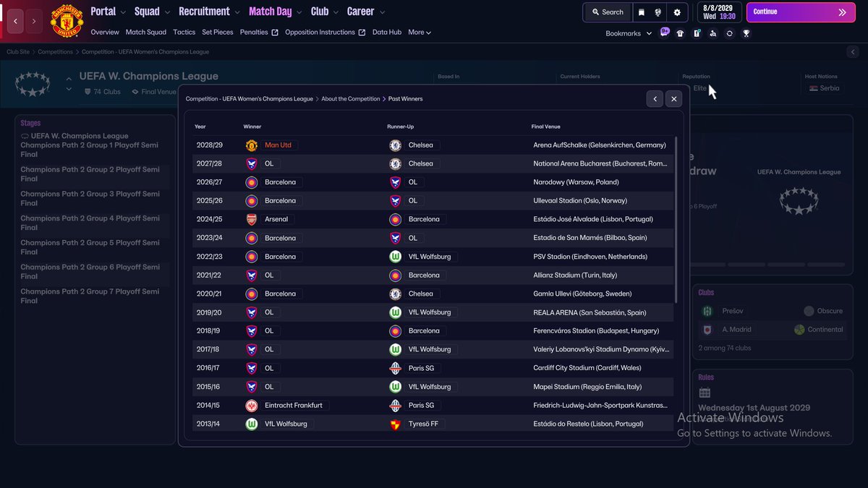Expand the Career menu dropdown

coord(382,12)
